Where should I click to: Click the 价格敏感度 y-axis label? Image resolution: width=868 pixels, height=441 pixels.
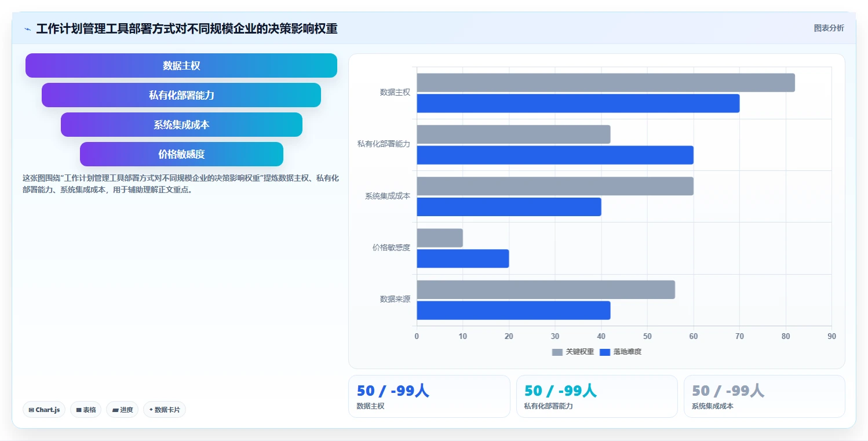point(391,247)
